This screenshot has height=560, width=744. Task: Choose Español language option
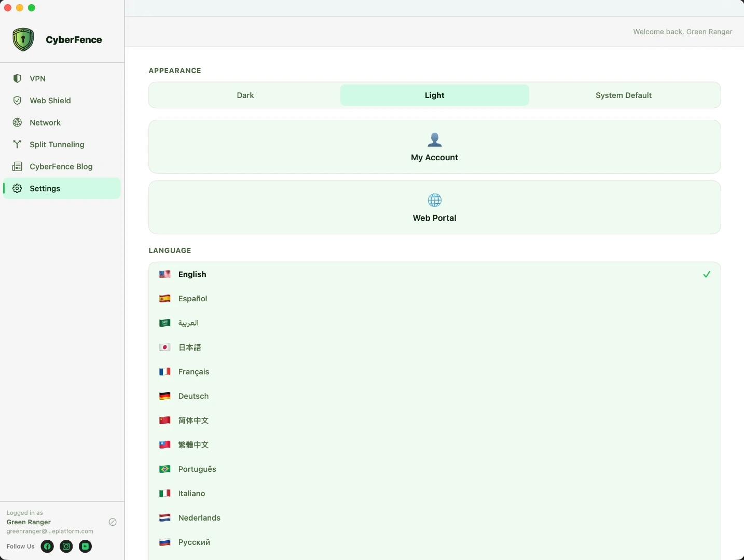click(435, 299)
